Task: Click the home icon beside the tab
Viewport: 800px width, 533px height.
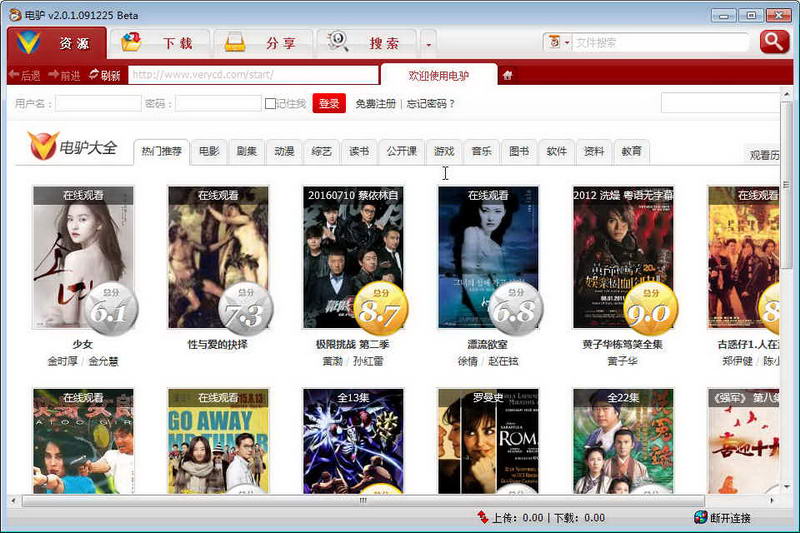Action: [x=507, y=75]
